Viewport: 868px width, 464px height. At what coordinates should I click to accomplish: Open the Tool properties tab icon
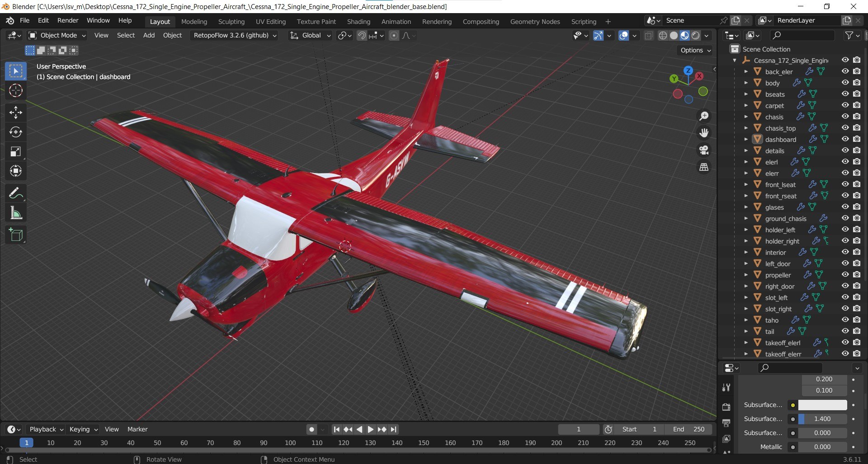click(x=726, y=387)
